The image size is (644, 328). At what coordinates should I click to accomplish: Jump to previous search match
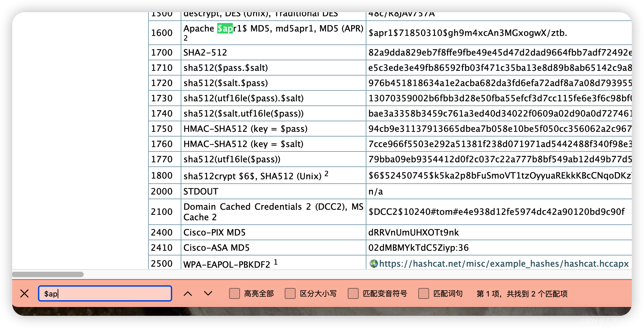[x=188, y=293]
